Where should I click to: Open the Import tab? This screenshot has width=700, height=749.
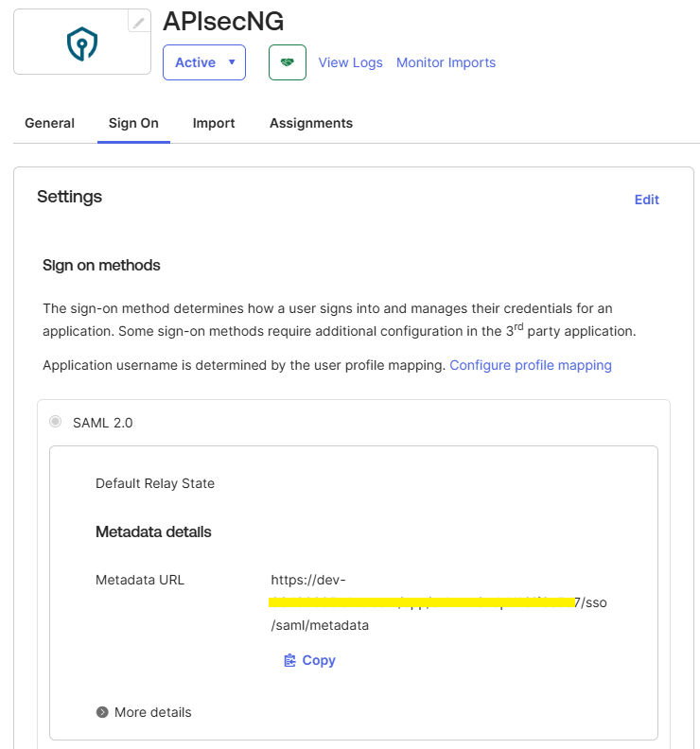coord(214,123)
